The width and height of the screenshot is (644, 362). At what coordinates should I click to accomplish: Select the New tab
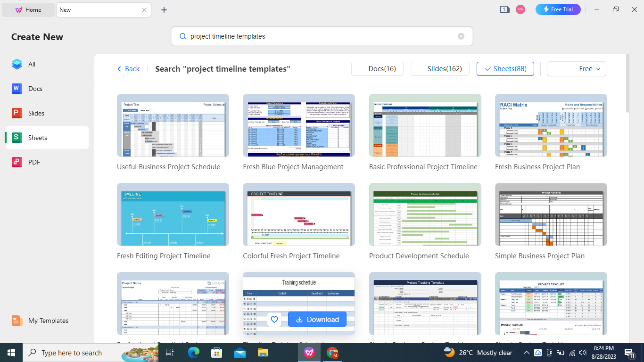click(94, 9)
